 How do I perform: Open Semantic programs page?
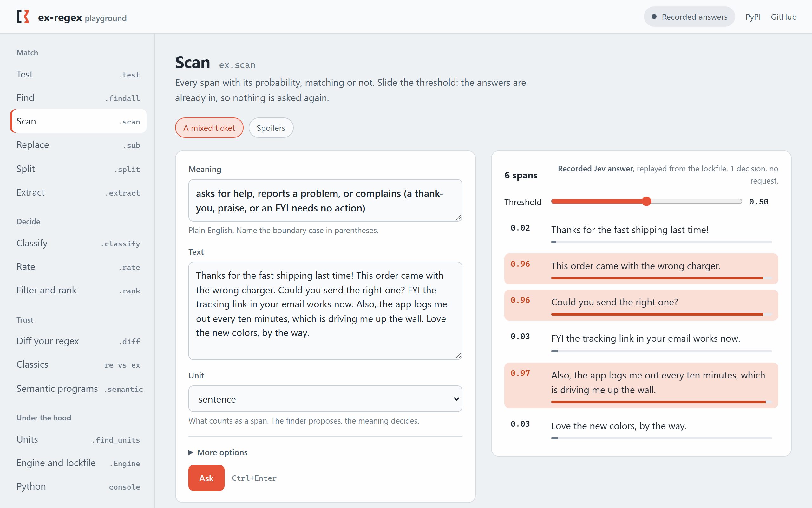78,389
